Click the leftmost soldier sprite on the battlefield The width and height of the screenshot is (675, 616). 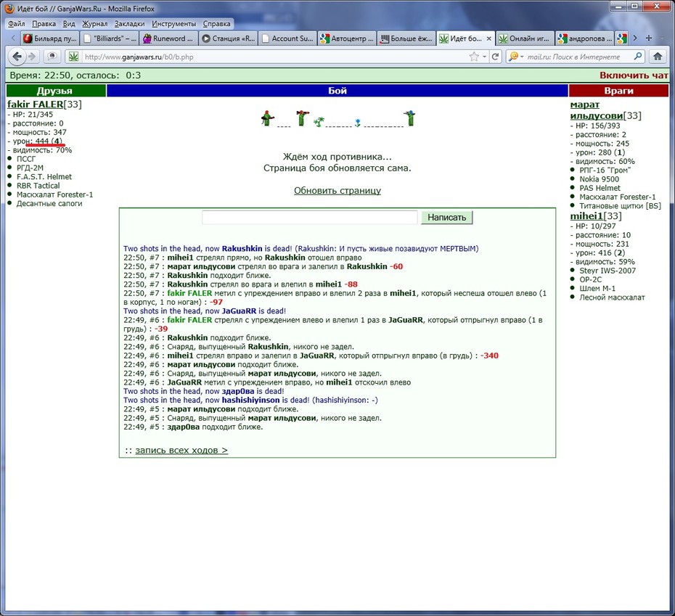click(x=267, y=118)
